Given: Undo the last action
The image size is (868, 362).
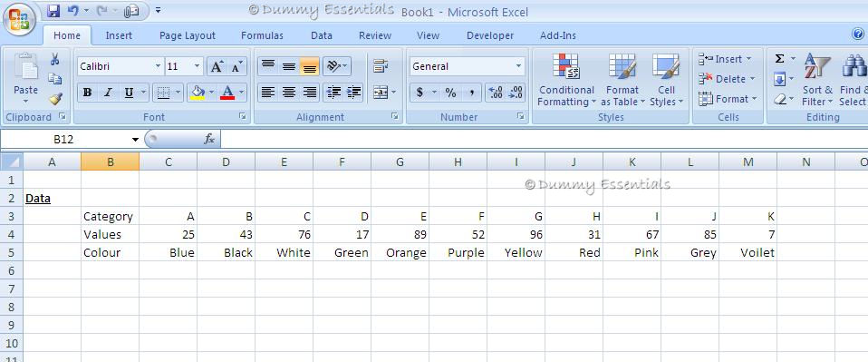Looking at the screenshot, I should tap(72, 11).
